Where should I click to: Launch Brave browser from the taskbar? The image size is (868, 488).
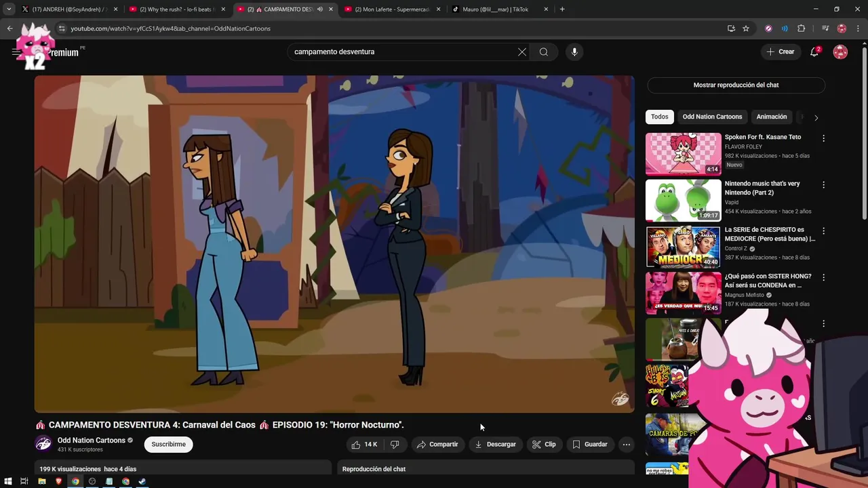(x=58, y=481)
